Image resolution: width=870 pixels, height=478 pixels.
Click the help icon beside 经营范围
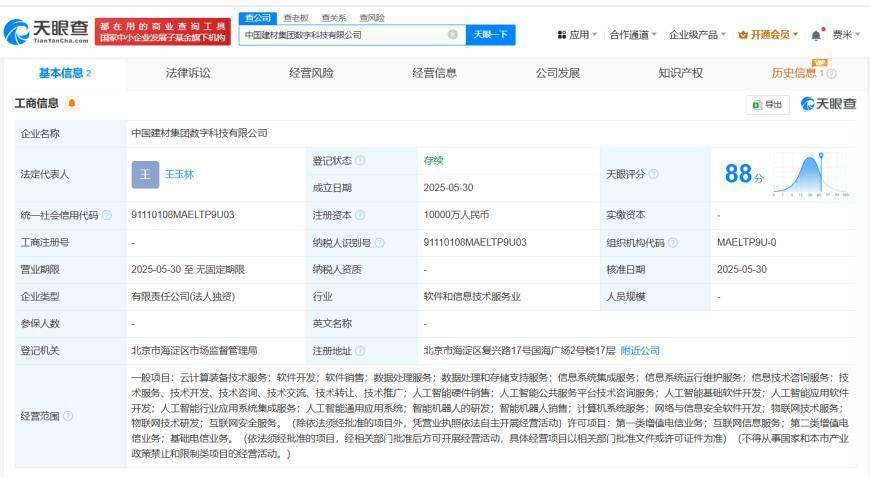point(68,416)
